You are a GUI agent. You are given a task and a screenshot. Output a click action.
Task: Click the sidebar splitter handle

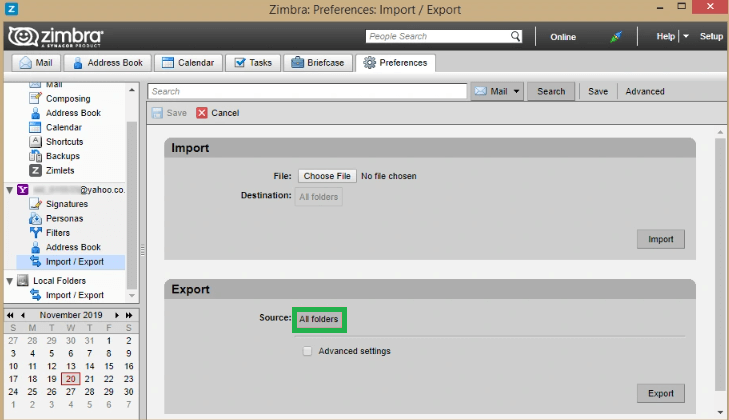143,250
